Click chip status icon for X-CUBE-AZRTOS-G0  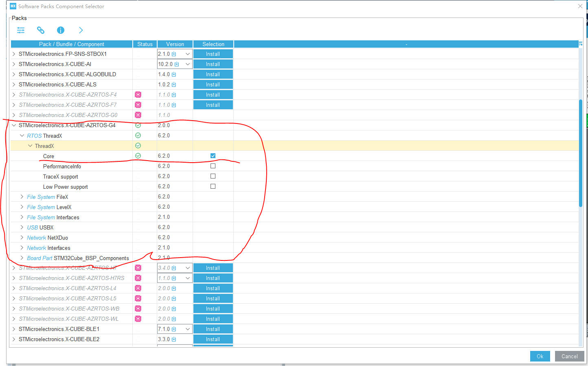coord(138,115)
